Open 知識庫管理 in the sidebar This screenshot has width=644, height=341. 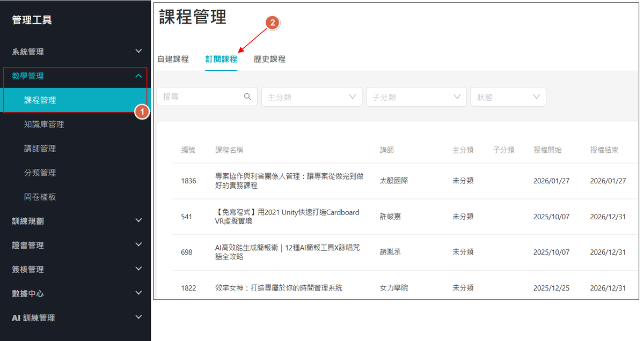pos(44,124)
